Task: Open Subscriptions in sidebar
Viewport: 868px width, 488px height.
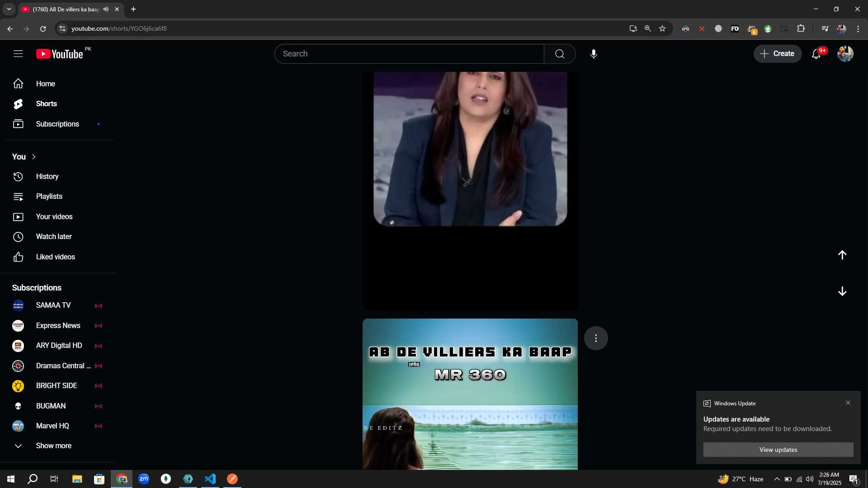Action: pos(58,124)
